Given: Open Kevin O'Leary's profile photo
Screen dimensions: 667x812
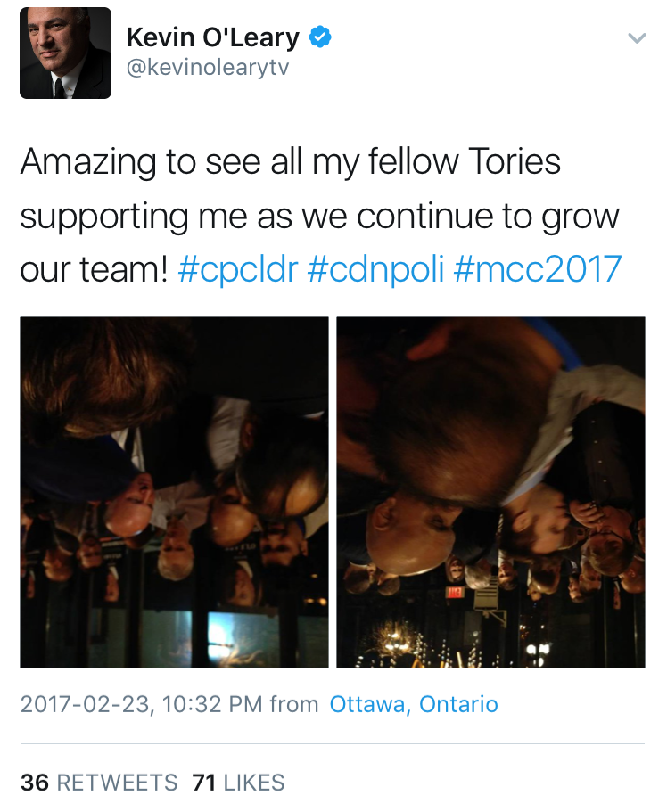Looking at the screenshot, I should [65, 53].
